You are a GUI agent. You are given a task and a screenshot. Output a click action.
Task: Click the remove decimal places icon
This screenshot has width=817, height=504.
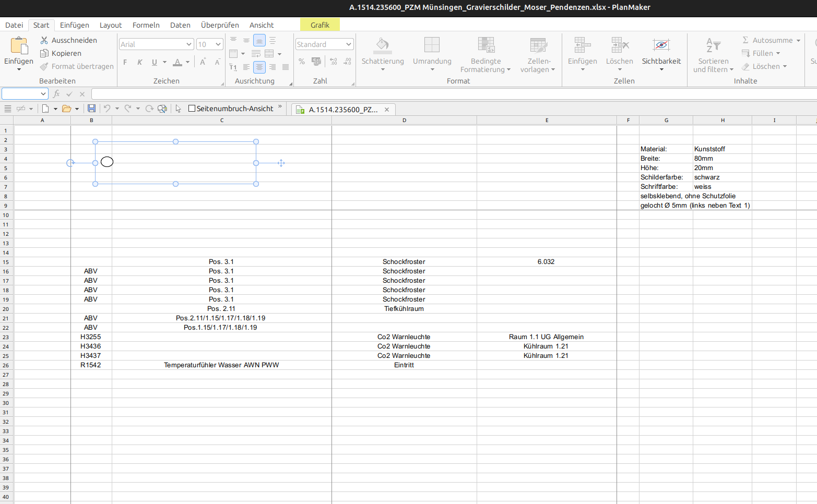[x=347, y=62]
